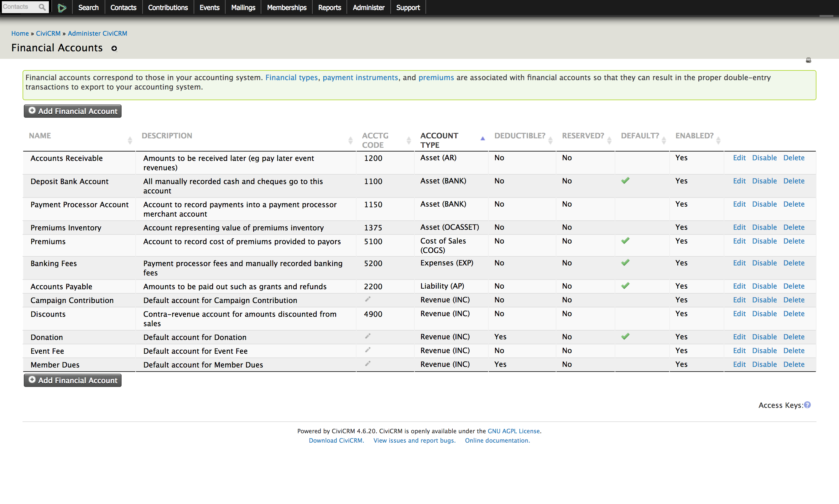Edit the Donation account
The image size is (839, 504).
pos(739,337)
